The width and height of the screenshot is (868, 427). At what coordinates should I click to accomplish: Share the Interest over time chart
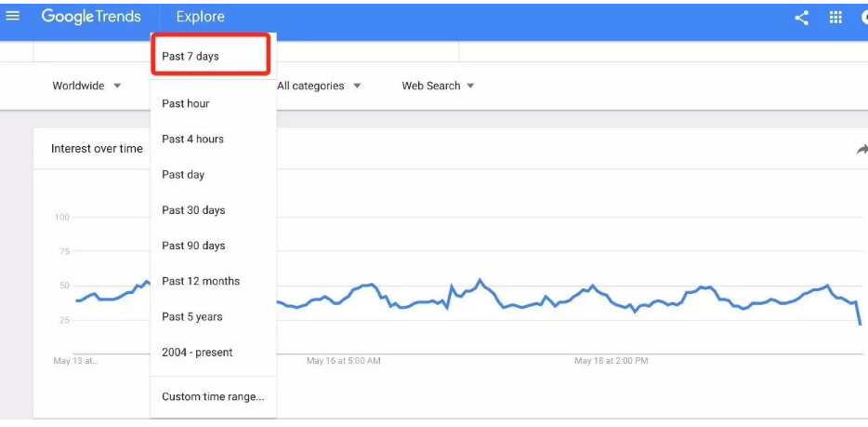click(861, 149)
